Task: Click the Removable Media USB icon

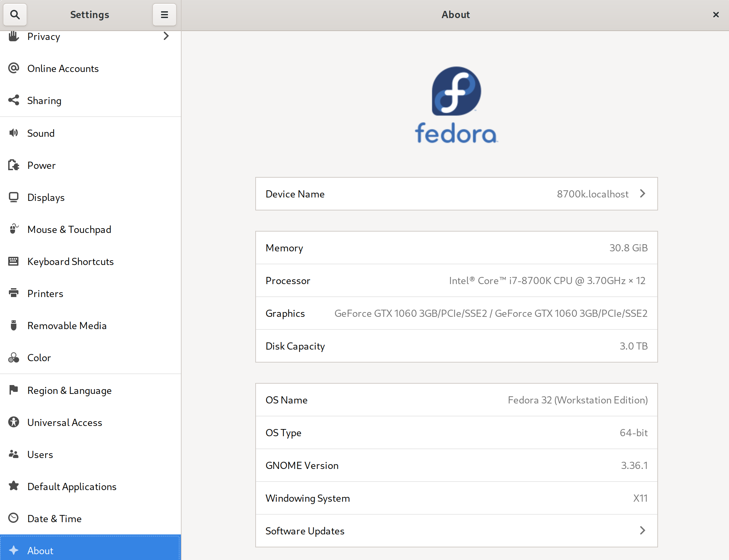Action: [x=14, y=325]
